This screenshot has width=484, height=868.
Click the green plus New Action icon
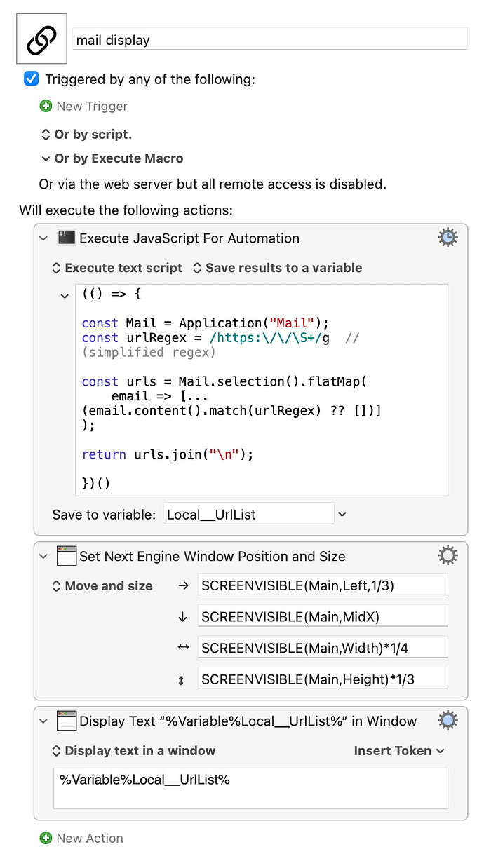(46, 839)
